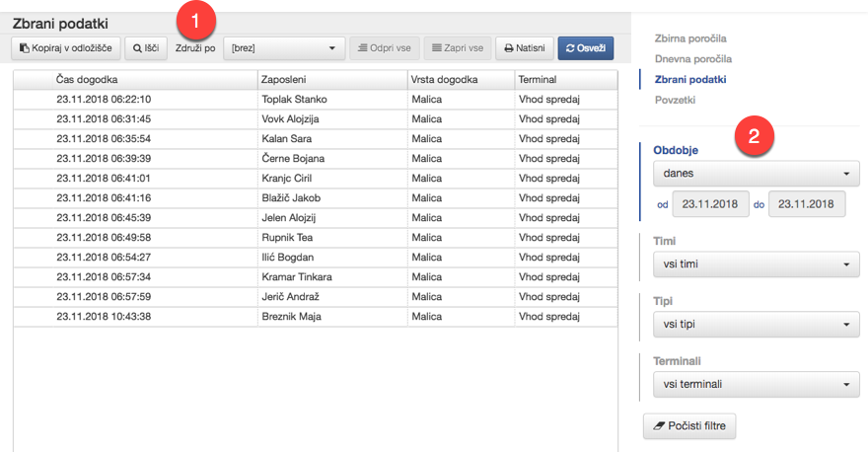This screenshot has height=452, width=868.
Task: Sort by the Terminal column header
Action: [566, 80]
